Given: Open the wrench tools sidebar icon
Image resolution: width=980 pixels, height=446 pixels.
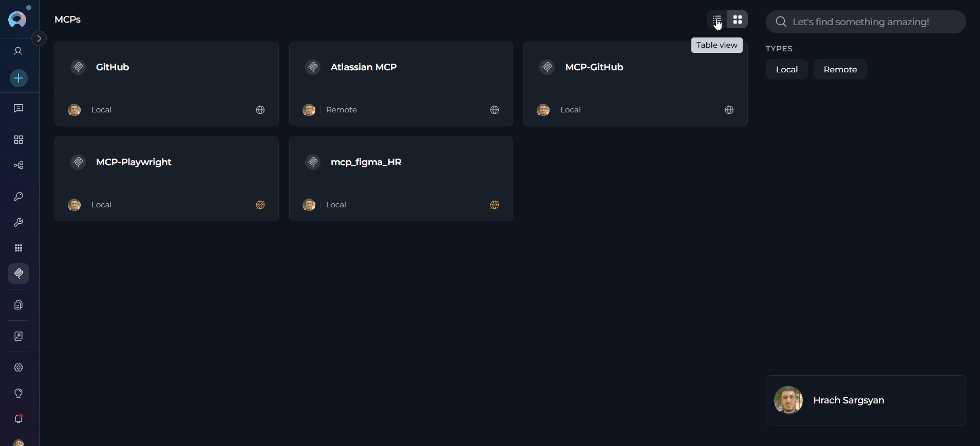Looking at the screenshot, I should point(18,222).
